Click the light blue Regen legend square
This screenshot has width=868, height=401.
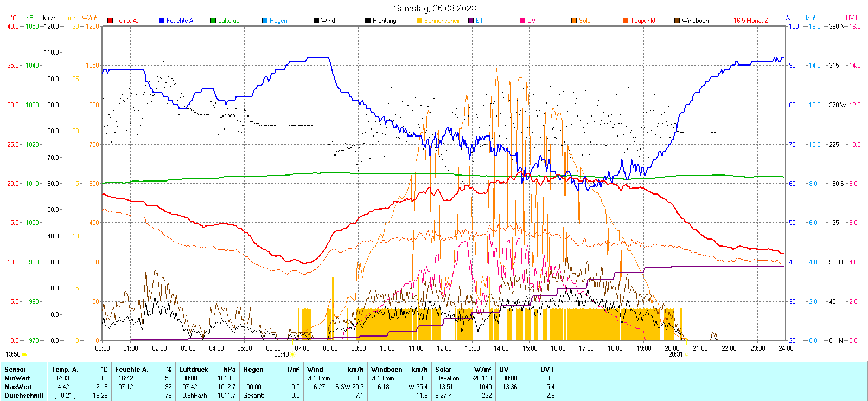[x=265, y=21]
